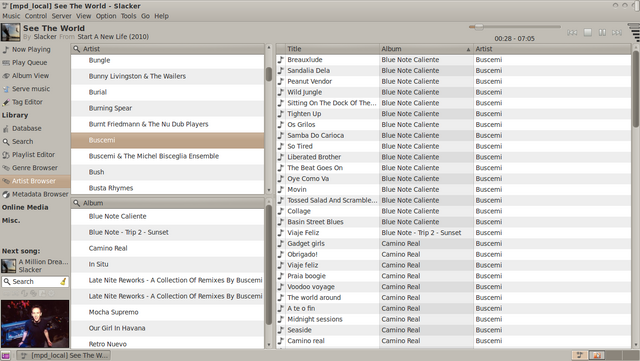Open the desktop menu in taskbar

pos(5,356)
